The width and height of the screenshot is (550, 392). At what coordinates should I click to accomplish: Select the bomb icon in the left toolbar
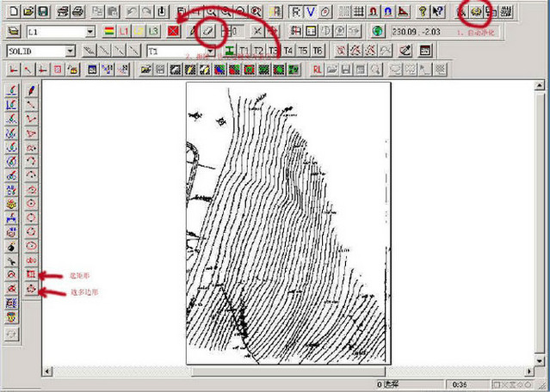point(11,247)
